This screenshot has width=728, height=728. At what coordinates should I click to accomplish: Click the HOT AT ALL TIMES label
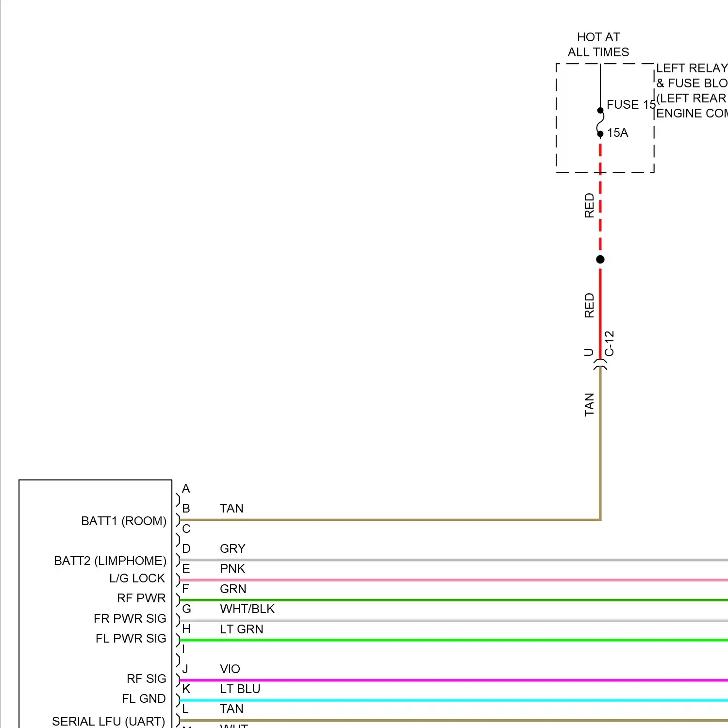598,45
